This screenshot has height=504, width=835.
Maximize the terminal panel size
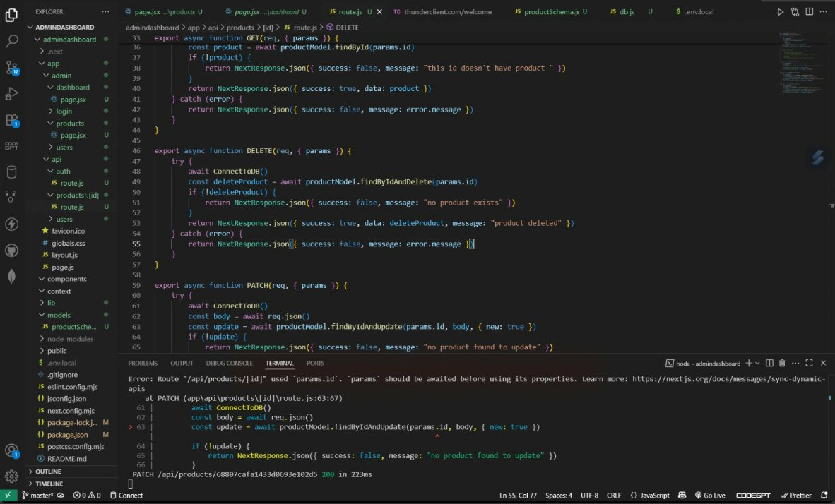[x=809, y=363]
